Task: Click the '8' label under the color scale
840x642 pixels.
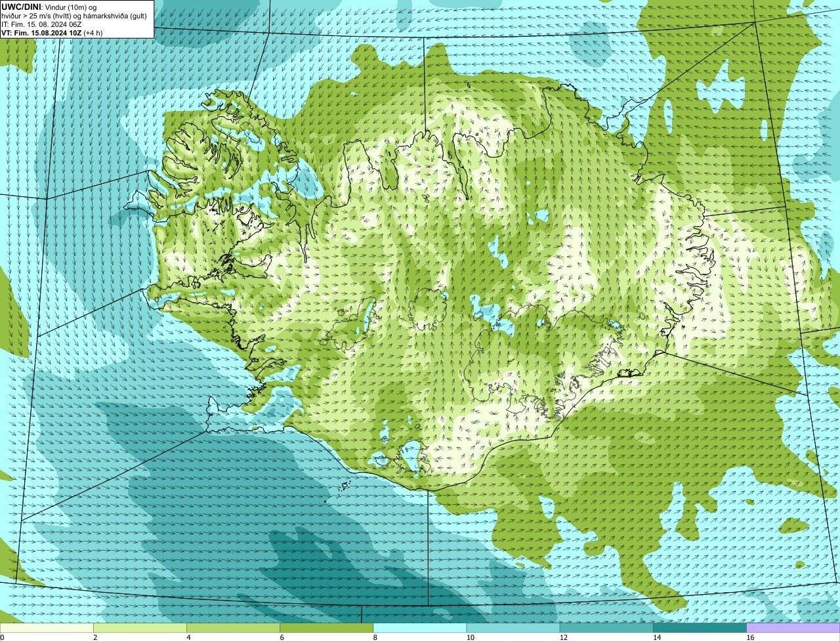Action: click(375, 637)
